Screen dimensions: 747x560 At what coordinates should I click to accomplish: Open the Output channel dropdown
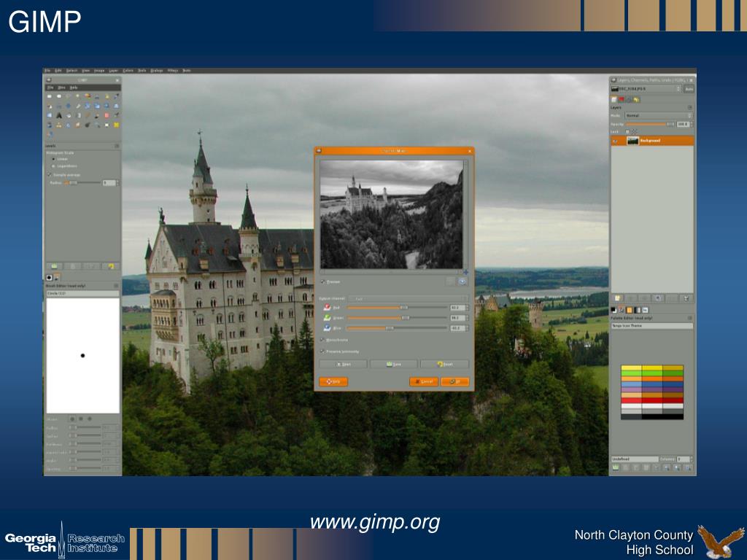click(x=408, y=298)
